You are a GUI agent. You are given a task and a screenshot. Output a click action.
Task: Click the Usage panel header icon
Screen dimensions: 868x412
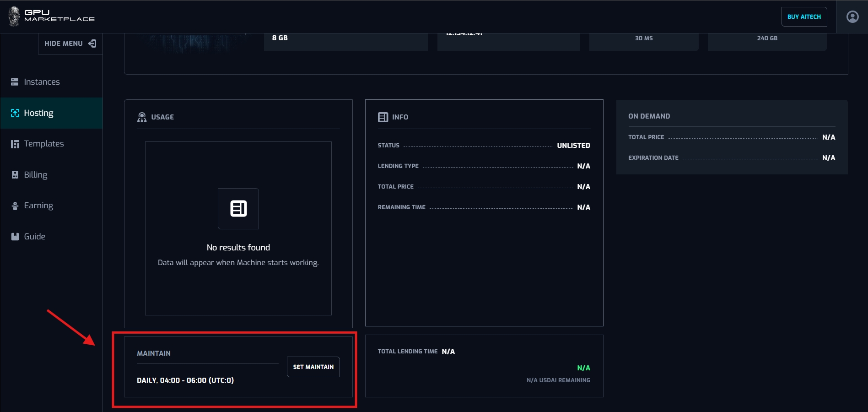click(142, 117)
